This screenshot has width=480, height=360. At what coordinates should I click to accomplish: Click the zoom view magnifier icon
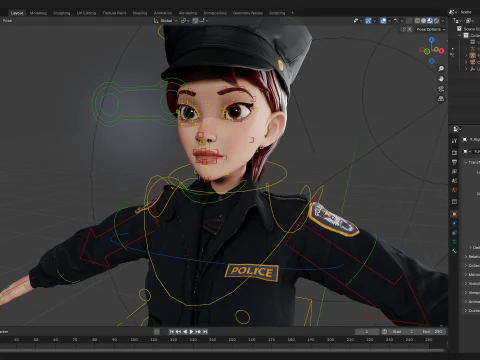coord(441,69)
